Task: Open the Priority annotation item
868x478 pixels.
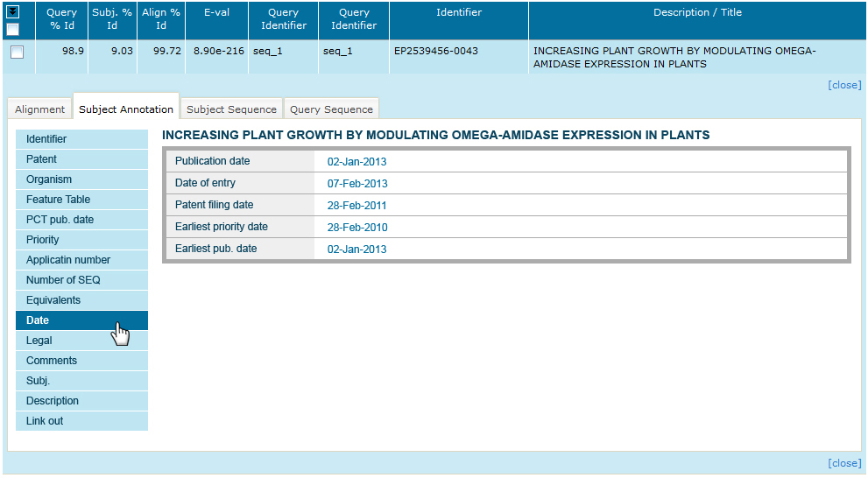Action: [81, 240]
